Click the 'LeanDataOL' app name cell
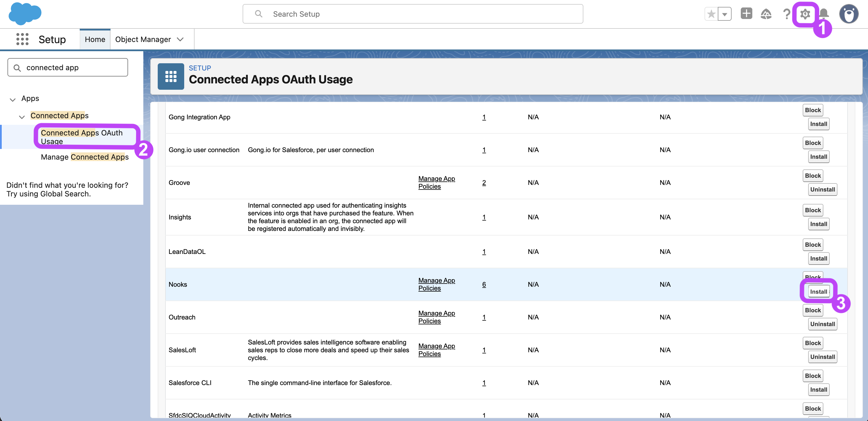Screen dimensions: 868x421 point(187,252)
